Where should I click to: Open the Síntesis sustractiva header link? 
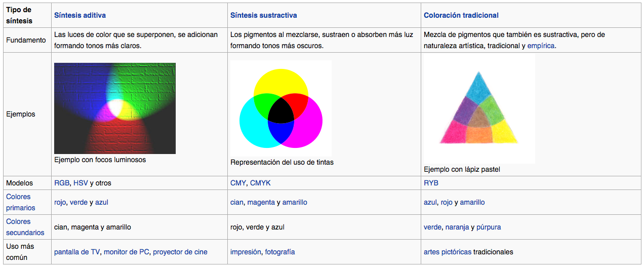[263, 15]
